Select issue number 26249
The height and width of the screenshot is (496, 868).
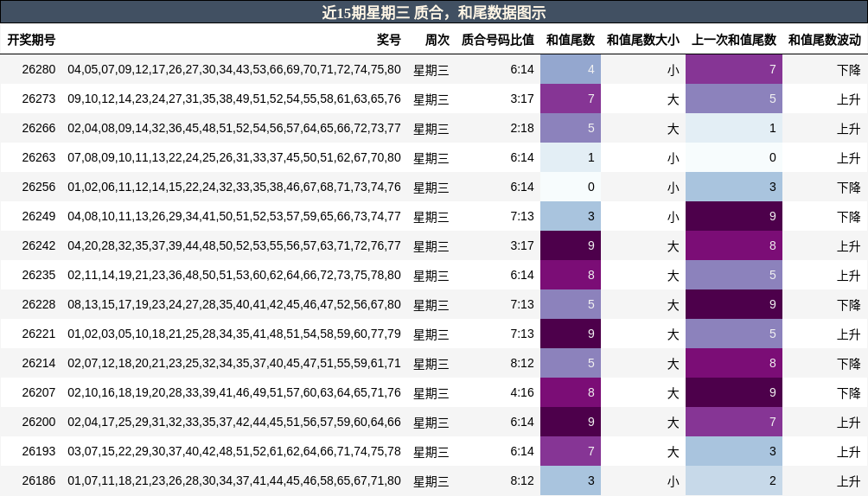pyautogui.click(x=39, y=216)
